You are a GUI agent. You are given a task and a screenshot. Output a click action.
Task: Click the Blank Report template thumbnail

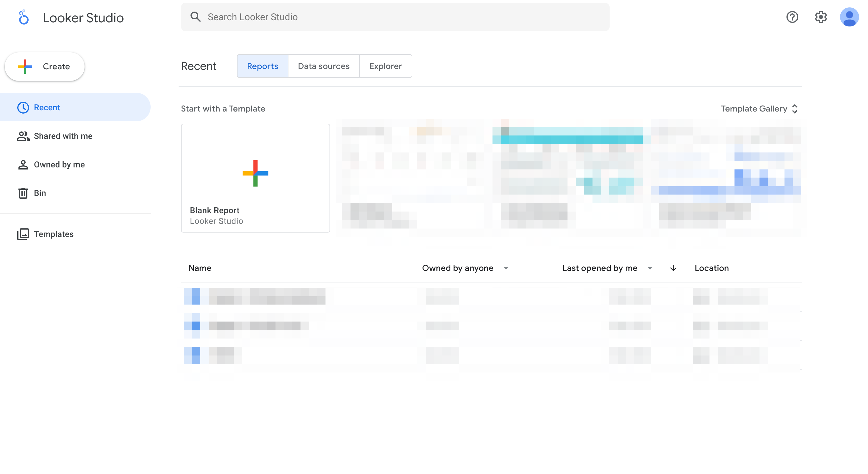(255, 178)
